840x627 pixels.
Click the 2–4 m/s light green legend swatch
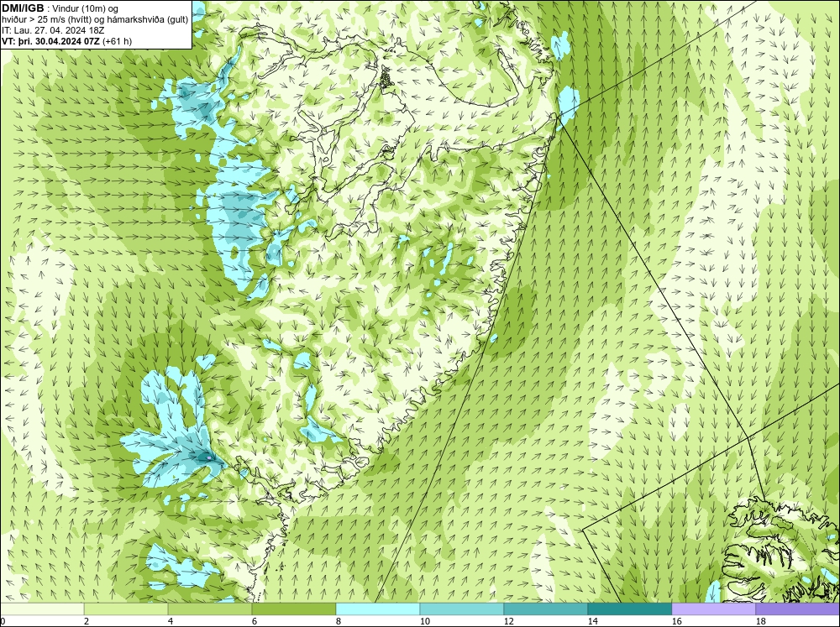pos(126,609)
